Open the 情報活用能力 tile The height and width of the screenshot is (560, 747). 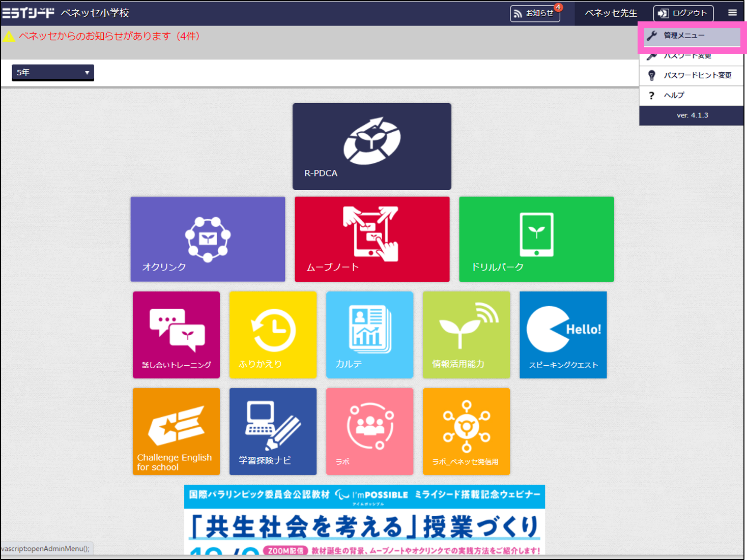(466, 335)
